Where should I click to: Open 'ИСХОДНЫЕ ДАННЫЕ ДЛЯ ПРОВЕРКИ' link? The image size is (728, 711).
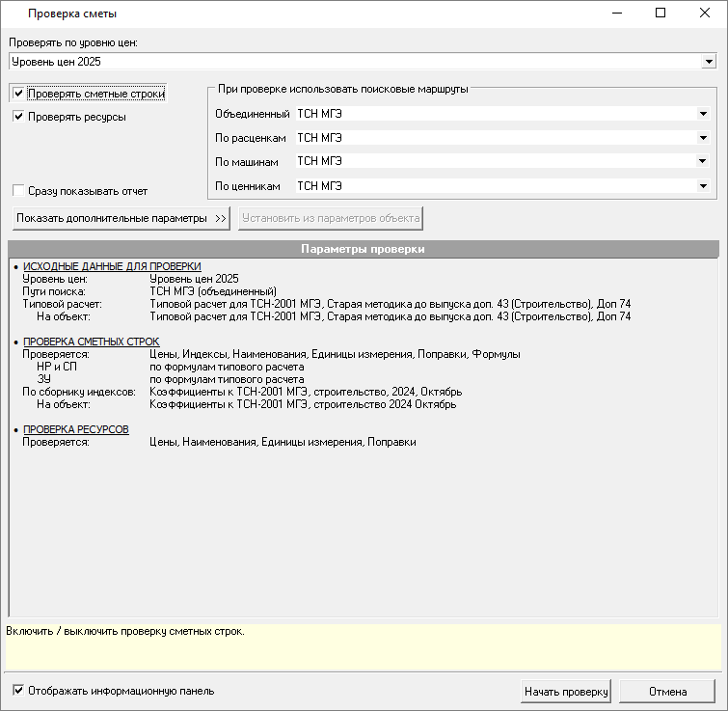112,266
